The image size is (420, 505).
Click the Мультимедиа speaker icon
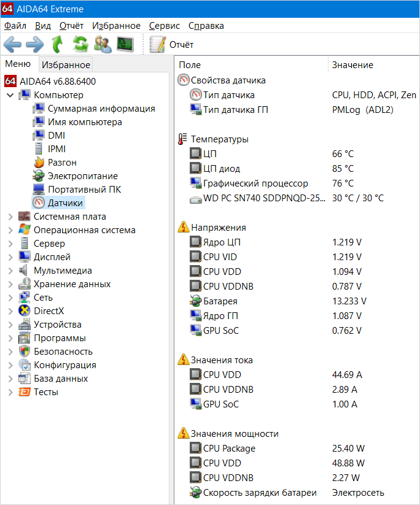point(23,270)
